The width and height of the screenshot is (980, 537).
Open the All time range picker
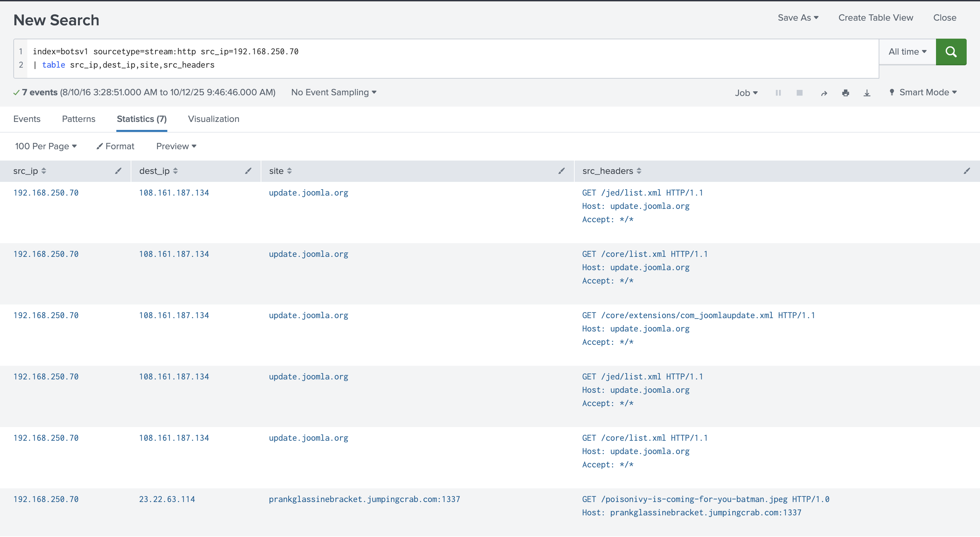point(907,52)
